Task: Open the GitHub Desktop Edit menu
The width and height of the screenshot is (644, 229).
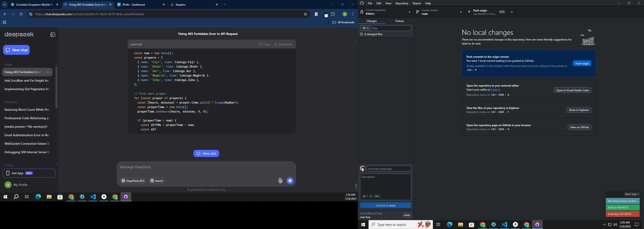Action: pyautogui.click(x=379, y=3)
